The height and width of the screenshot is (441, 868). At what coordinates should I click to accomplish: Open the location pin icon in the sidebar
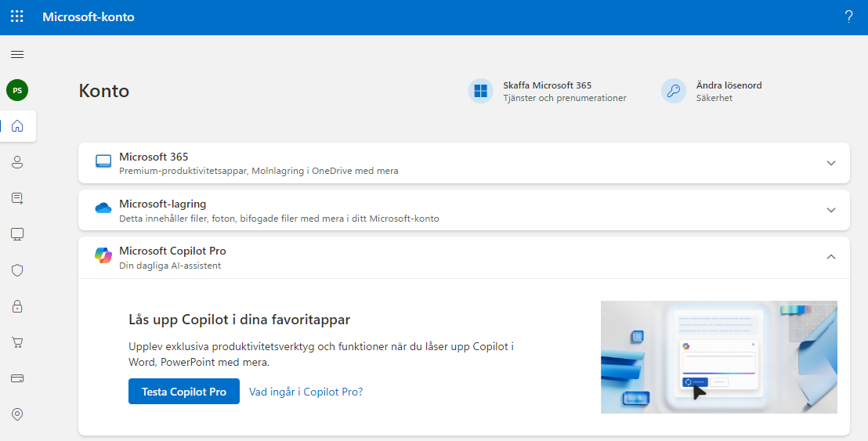pos(17,414)
